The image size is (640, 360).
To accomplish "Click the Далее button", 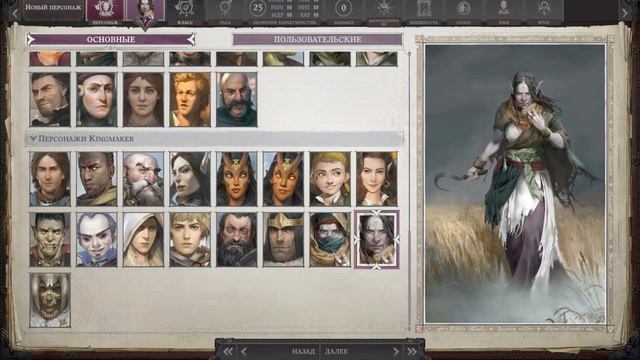I will pos(336,351).
